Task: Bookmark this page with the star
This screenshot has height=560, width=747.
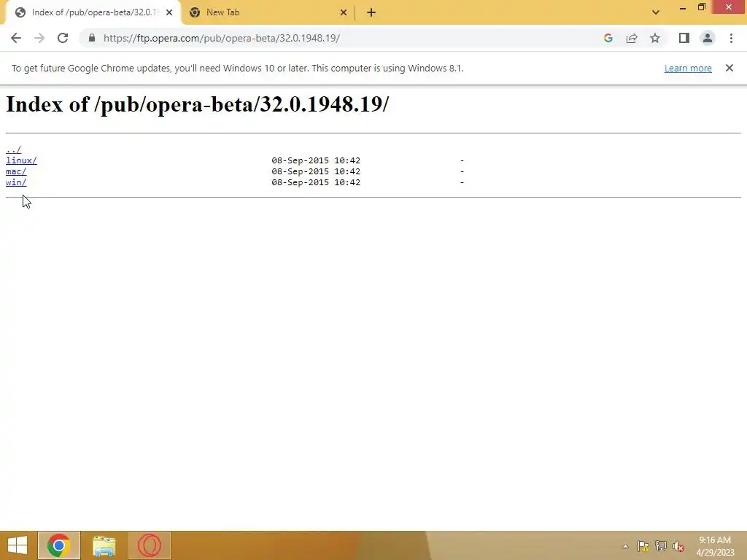Action: (655, 38)
